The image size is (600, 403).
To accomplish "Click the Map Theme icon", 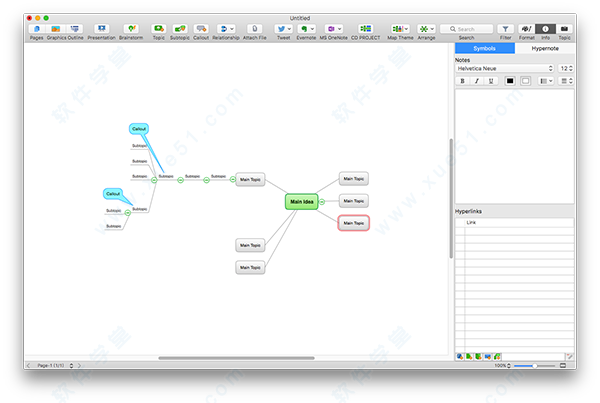I will coord(398,29).
